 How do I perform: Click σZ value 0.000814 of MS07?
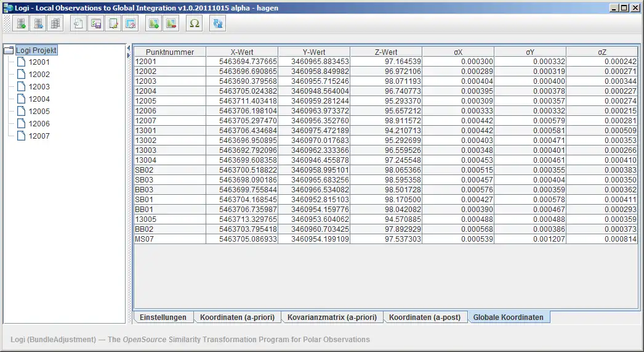[x=602, y=239]
